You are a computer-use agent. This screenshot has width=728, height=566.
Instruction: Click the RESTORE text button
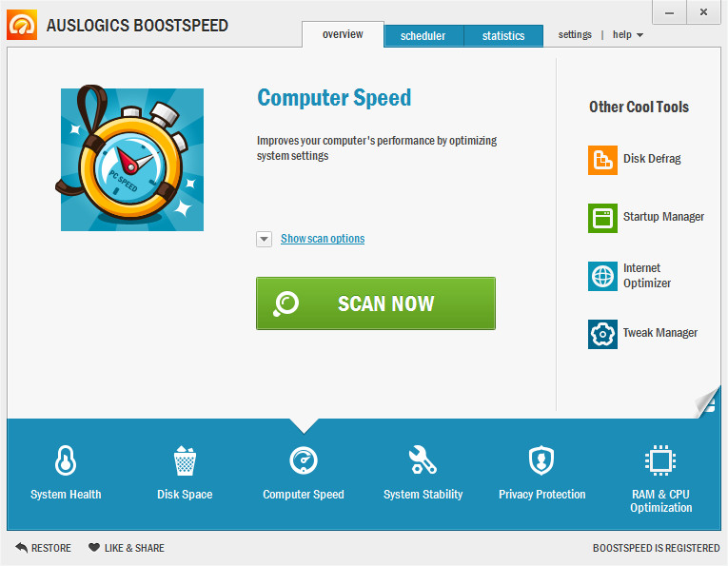pyautogui.click(x=51, y=548)
